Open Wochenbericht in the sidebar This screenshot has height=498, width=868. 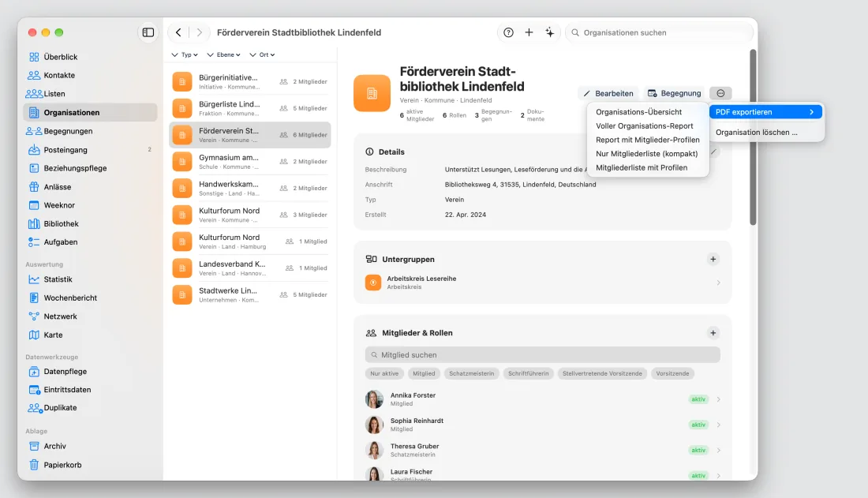(90, 298)
